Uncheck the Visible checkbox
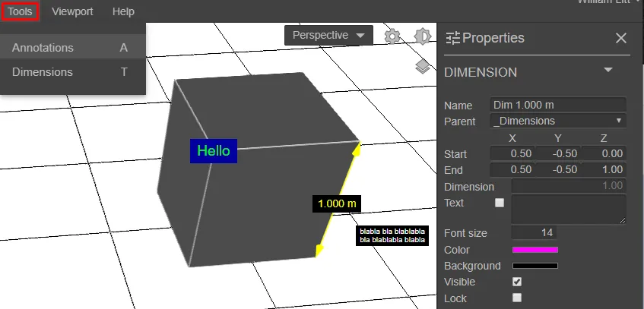Image resolution: width=644 pixels, height=309 pixels. pos(517,282)
